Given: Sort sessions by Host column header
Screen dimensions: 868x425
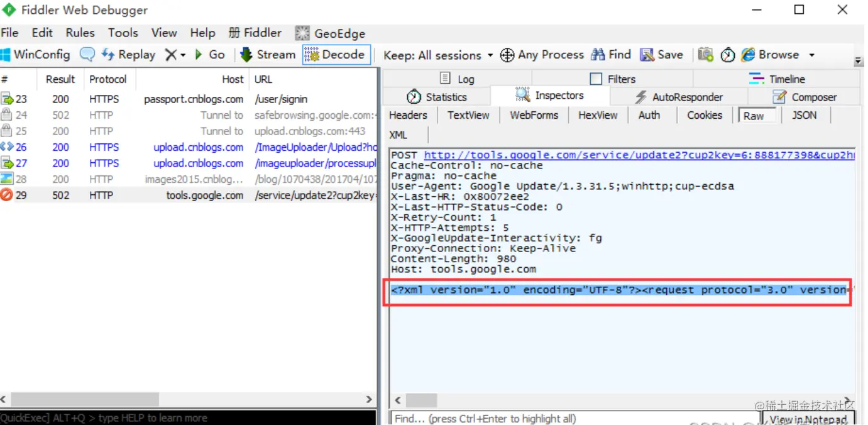Looking at the screenshot, I should click(x=192, y=79).
